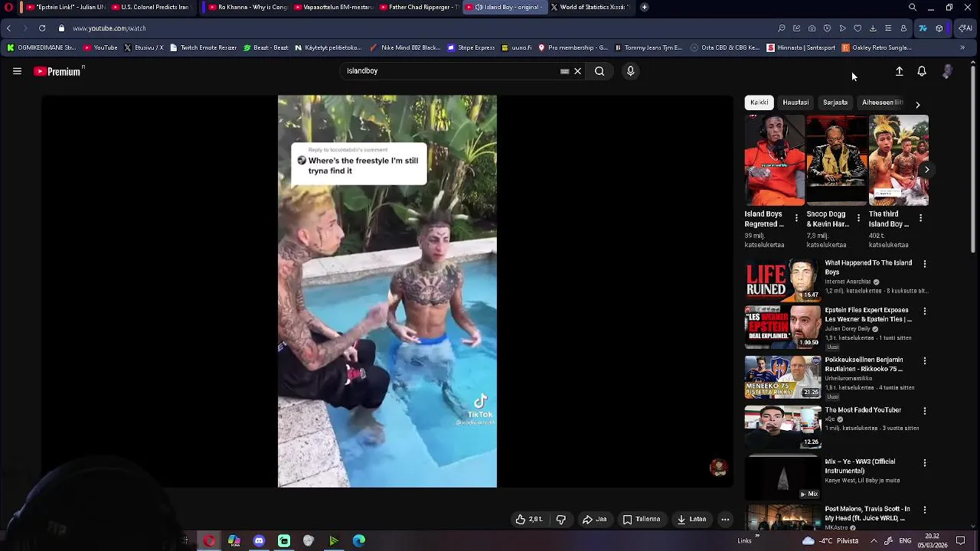Open the YouTube guide hamburger menu
Viewport: 980px width, 551px height.
click(17, 71)
